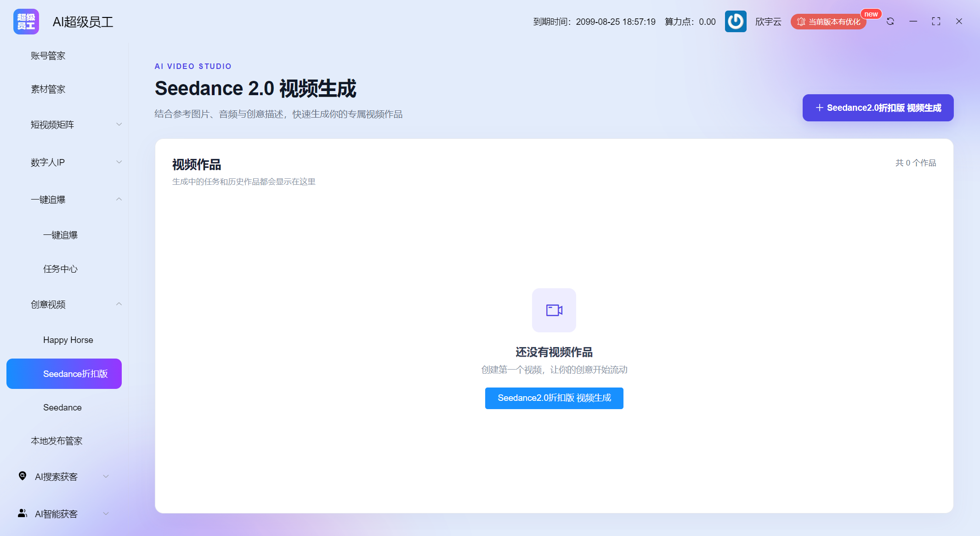Expand the 短视频矩阵 chevron
The image size is (980, 536).
pos(119,125)
